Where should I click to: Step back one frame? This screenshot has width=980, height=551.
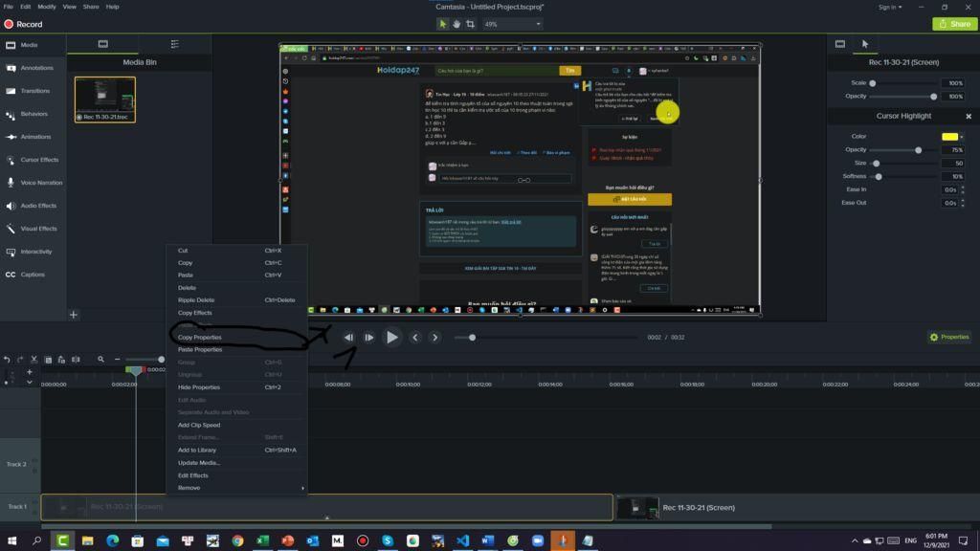click(348, 338)
